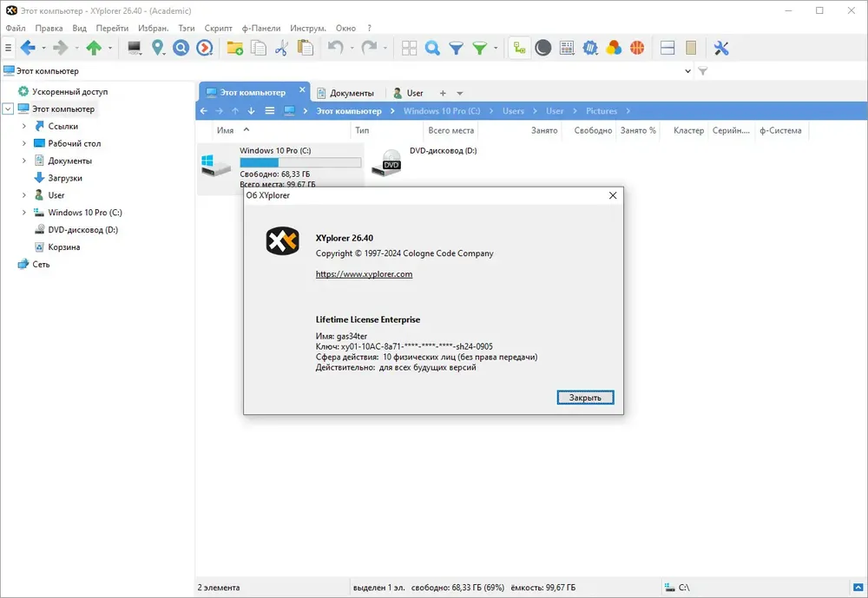Add a new tab with plus button
This screenshot has height=598, width=868.
click(443, 93)
